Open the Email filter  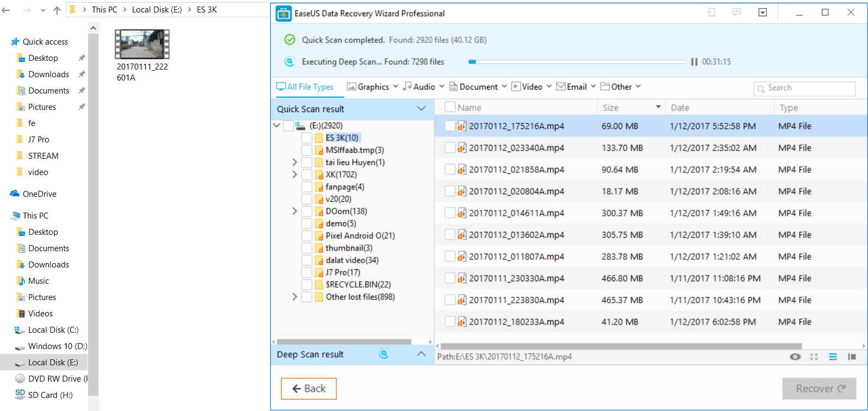click(576, 87)
